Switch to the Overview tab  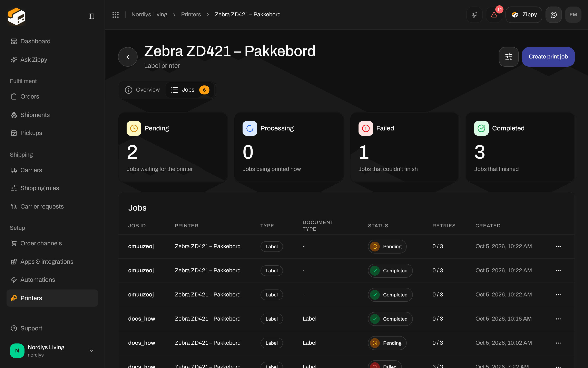tap(142, 90)
